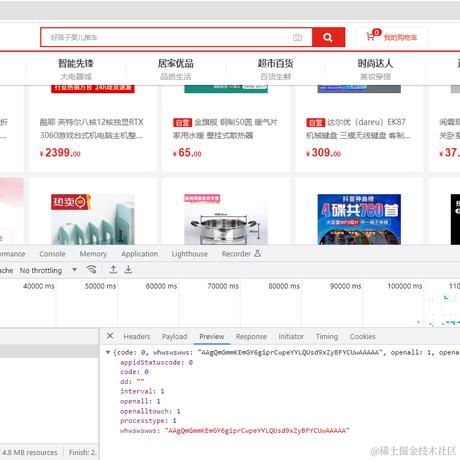The height and width of the screenshot is (460, 460).
Task: Switch to the Application tab
Action: (139, 254)
